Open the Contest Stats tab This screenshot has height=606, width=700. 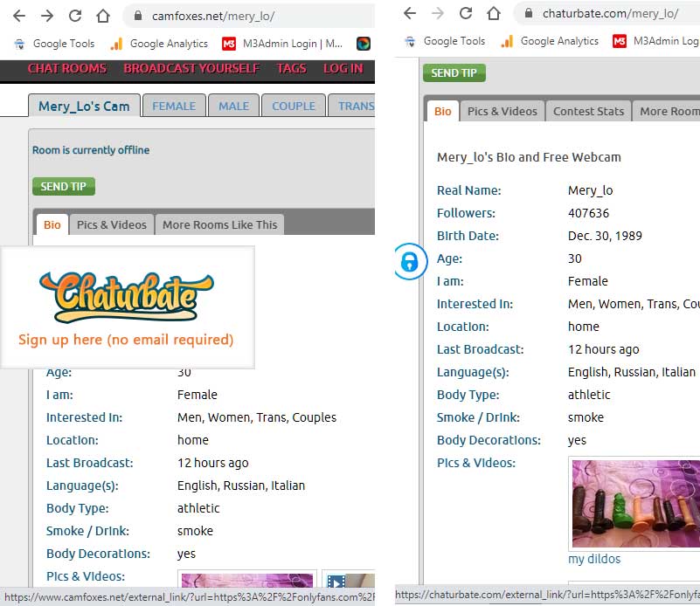tap(588, 112)
